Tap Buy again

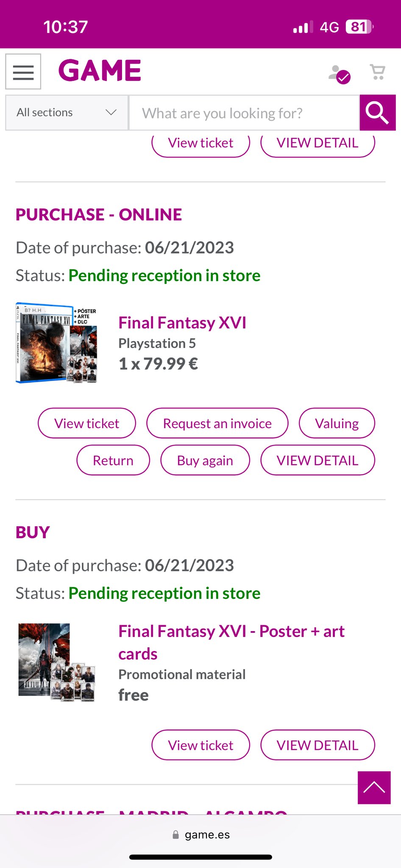[205, 460]
